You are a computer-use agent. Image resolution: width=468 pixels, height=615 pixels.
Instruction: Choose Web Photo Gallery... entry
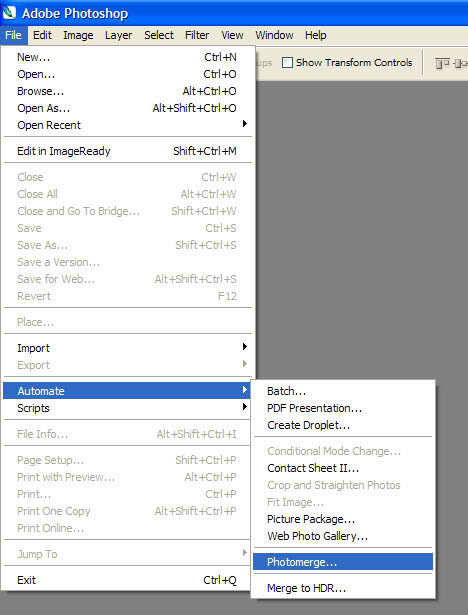click(343, 536)
